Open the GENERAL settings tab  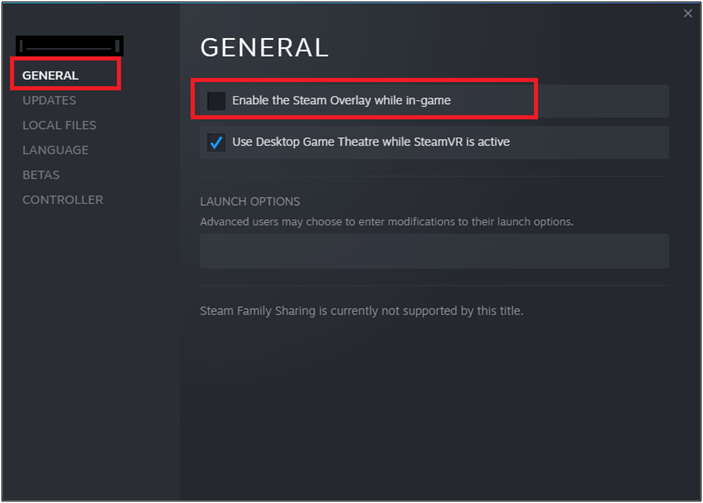coord(50,75)
